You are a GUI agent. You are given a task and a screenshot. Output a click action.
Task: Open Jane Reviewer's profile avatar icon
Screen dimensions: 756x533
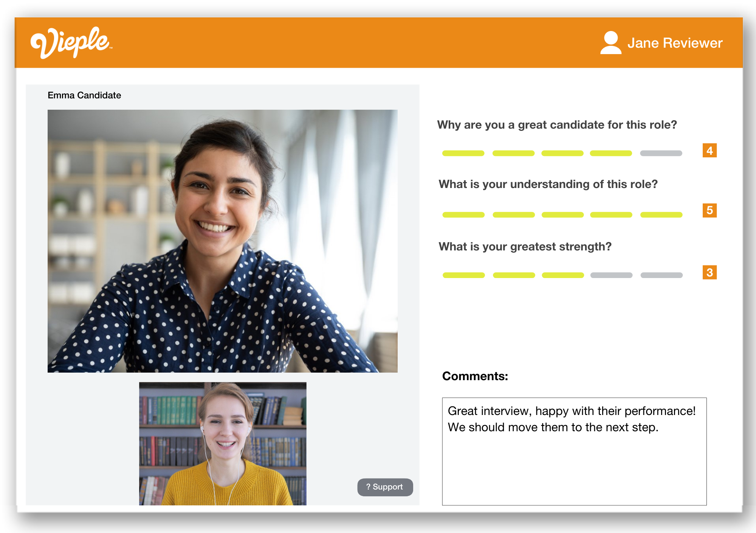pyautogui.click(x=610, y=42)
